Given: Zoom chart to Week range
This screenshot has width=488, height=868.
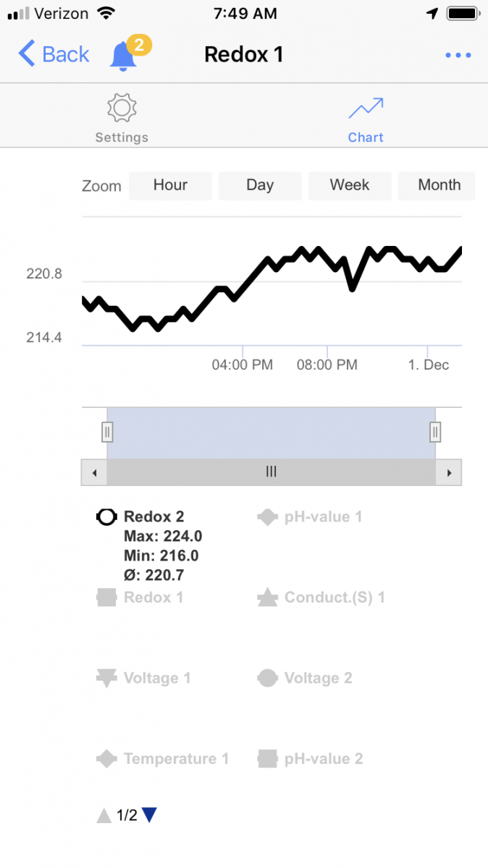Looking at the screenshot, I should pos(350,185).
